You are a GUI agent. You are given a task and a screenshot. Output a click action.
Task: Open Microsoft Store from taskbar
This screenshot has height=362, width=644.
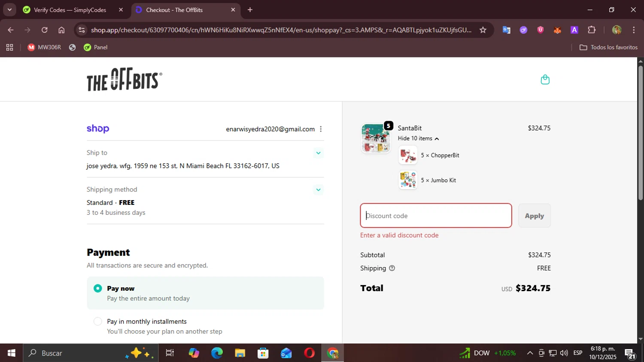(x=263, y=353)
